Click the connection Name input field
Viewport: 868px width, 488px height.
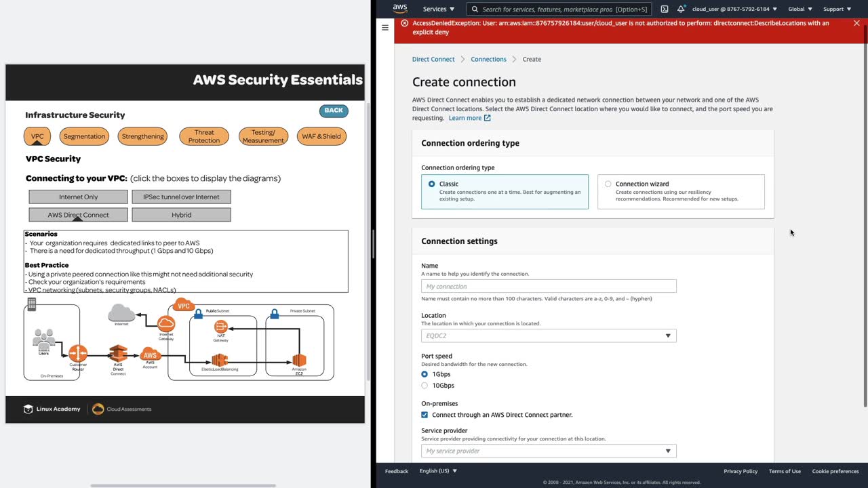pos(549,286)
